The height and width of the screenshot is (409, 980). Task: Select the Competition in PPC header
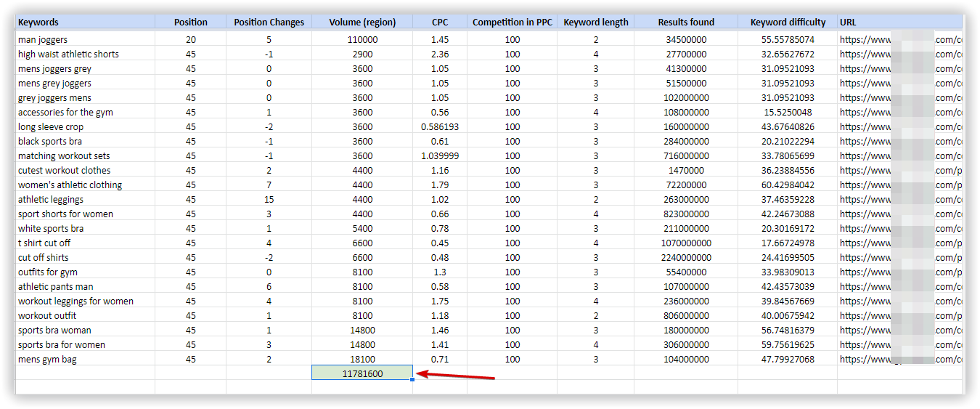(513, 23)
